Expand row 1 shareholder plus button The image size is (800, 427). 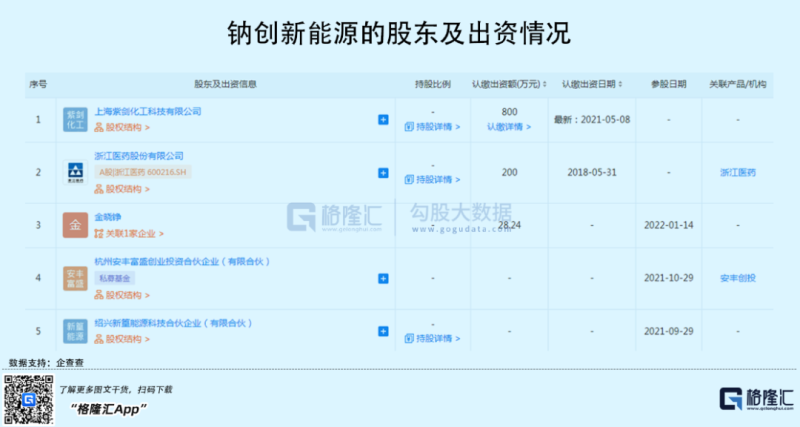coord(383,119)
